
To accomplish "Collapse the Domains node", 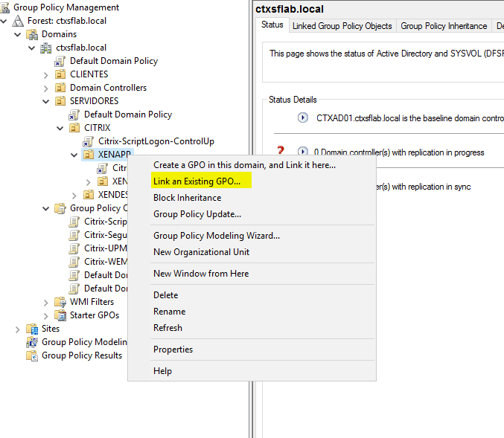I will 18,35.
